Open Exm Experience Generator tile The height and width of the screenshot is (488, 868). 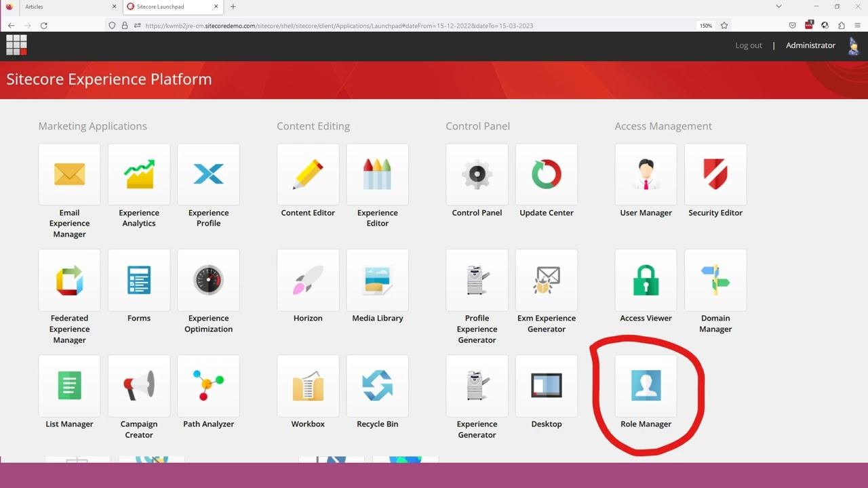[547, 280]
